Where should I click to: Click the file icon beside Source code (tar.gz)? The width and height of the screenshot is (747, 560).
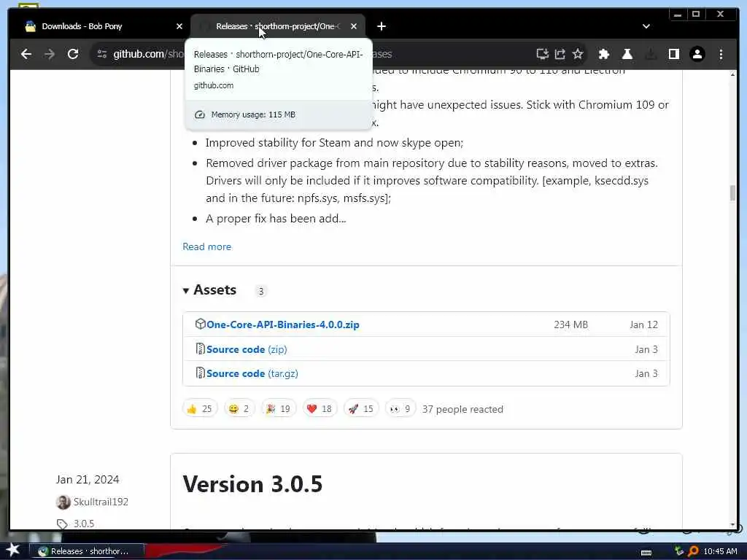201,373
